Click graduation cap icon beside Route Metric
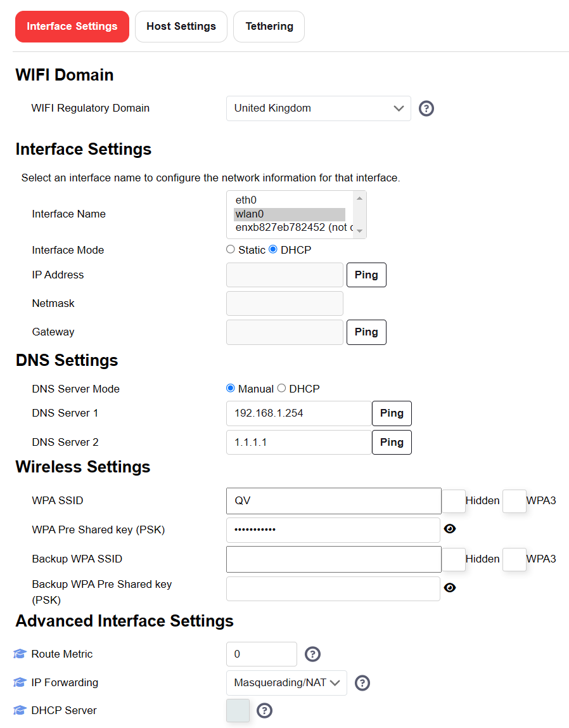 pos(20,654)
